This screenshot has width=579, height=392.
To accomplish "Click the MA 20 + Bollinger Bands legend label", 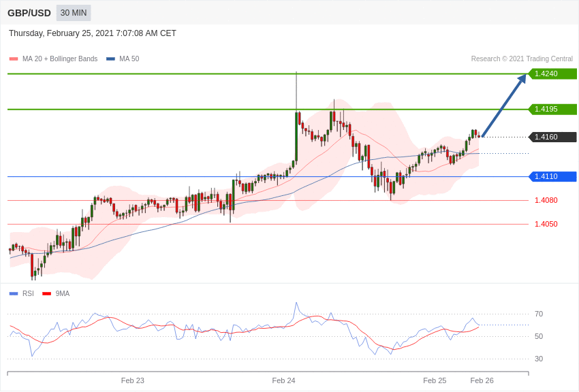I will (60, 59).
